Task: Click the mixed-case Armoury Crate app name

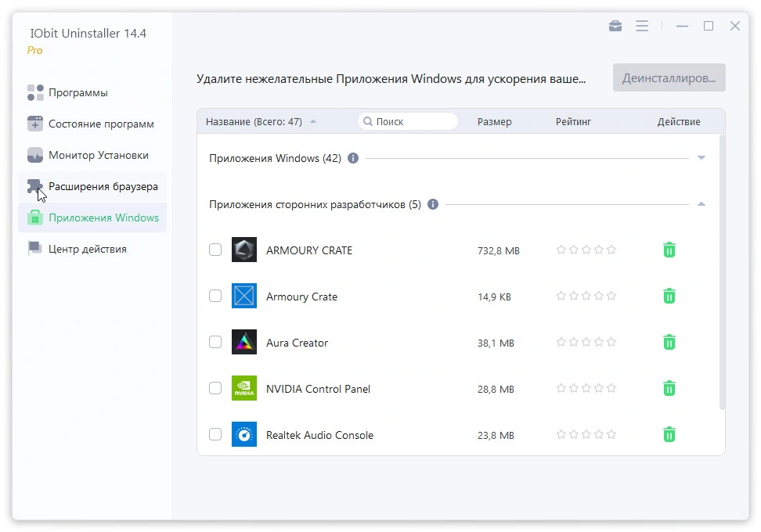Action: point(301,297)
